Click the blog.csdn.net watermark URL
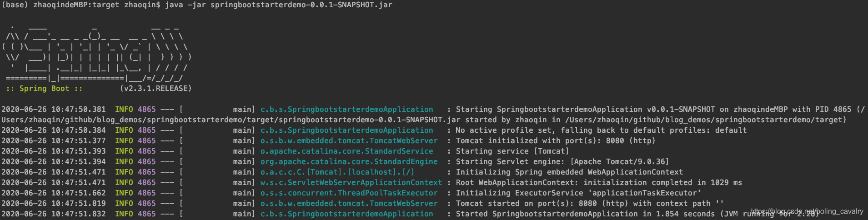Image resolution: width=868 pixels, height=220 pixels. (x=806, y=211)
